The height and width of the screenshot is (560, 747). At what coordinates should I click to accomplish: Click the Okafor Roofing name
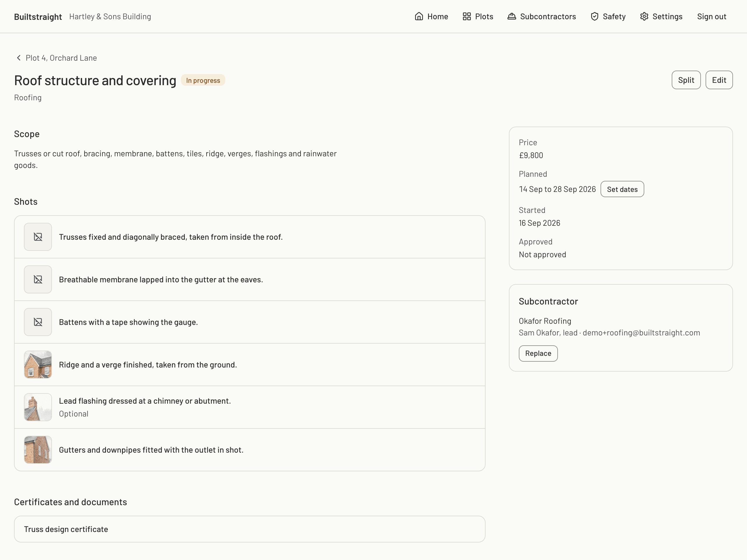pyautogui.click(x=545, y=321)
